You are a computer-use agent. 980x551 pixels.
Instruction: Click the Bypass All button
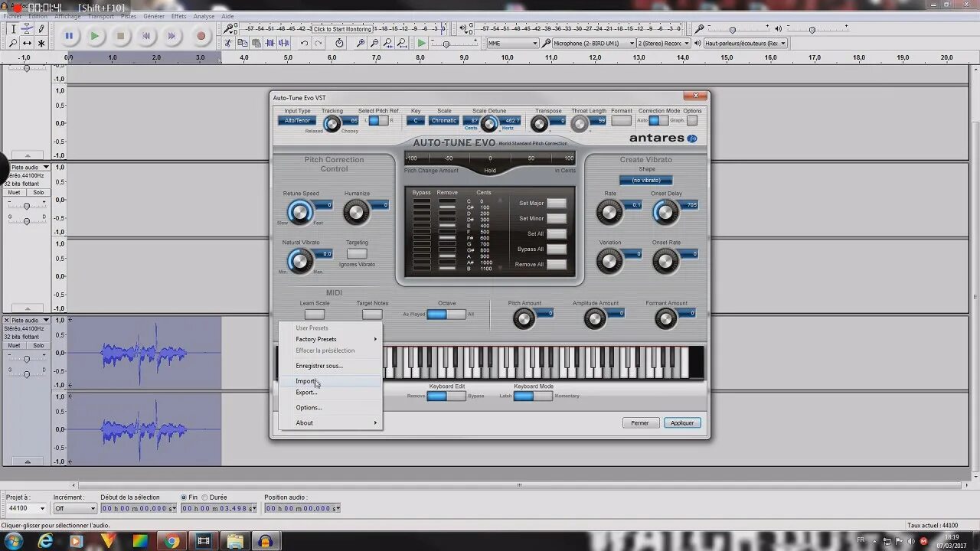(557, 249)
